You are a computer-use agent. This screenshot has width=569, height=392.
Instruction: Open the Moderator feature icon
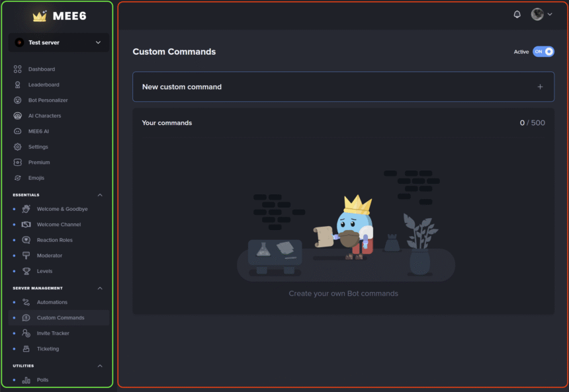point(26,255)
